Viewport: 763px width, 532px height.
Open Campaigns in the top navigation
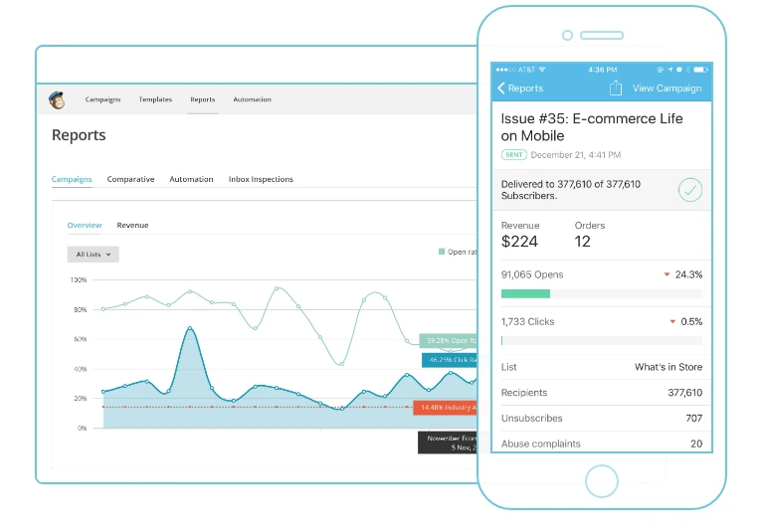(x=102, y=99)
